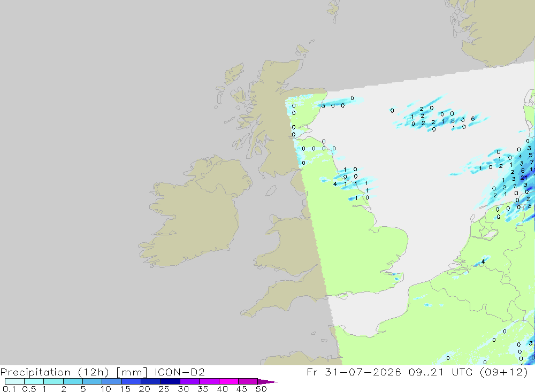The width and height of the screenshot is (535, 392).
Task: Click the legend label '25'
Action: 164,389
